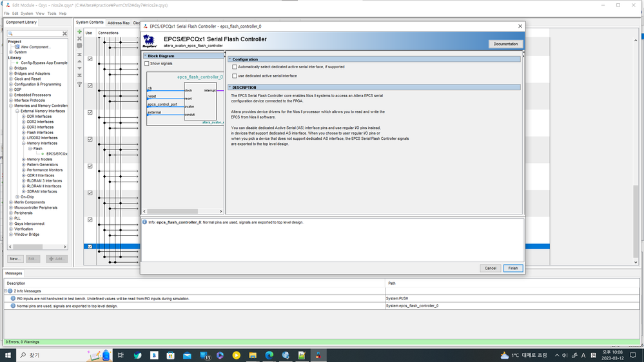This screenshot has height=362, width=644.
Task: Select EPCS/EPCQx item in library tree
Action: tap(57, 154)
